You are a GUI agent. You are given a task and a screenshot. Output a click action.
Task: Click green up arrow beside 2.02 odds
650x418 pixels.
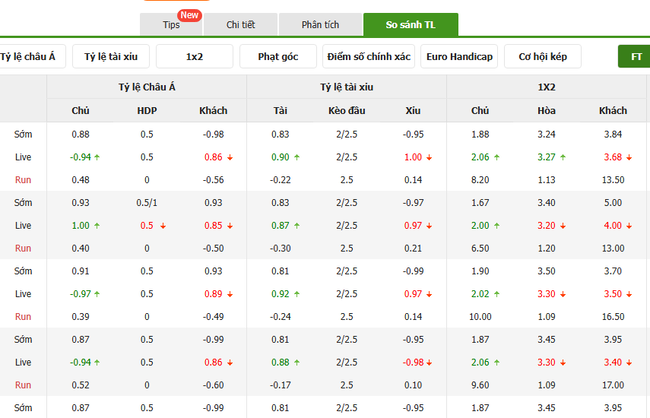tap(501, 294)
